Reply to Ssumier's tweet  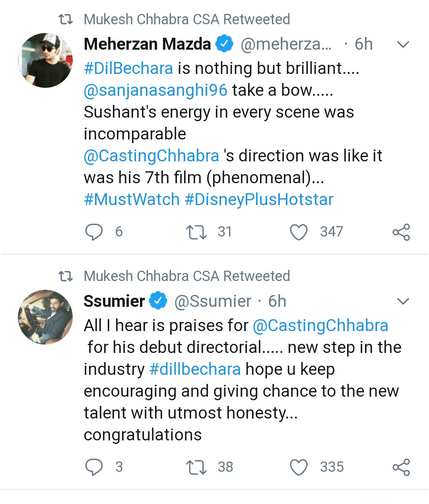click(94, 467)
